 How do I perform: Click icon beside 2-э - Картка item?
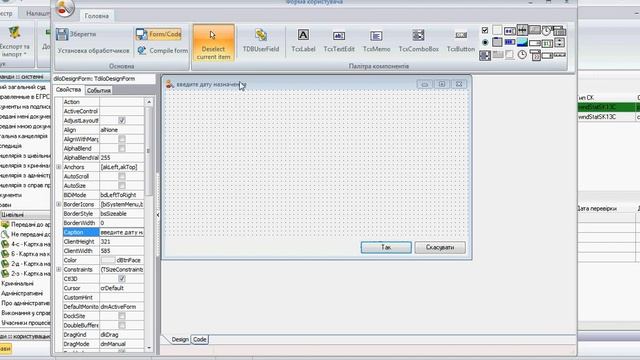pos(5,273)
